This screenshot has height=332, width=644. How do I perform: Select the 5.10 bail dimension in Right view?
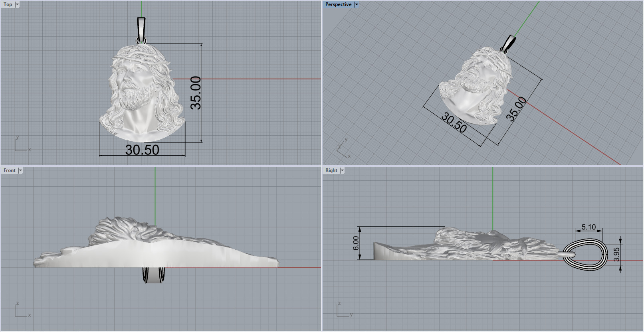(589, 227)
